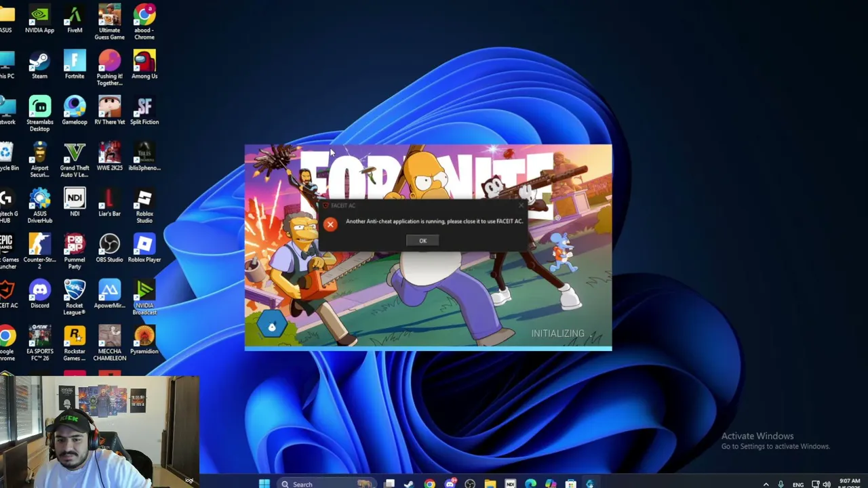The width and height of the screenshot is (868, 488).
Task: Select the ASUS DriverHub shortcut
Action: tap(39, 205)
